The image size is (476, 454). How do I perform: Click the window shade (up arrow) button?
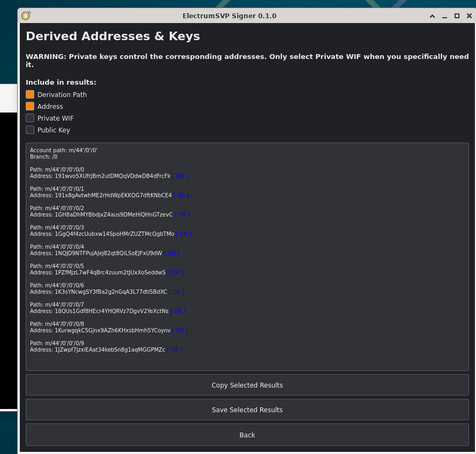pyautogui.click(x=432, y=16)
